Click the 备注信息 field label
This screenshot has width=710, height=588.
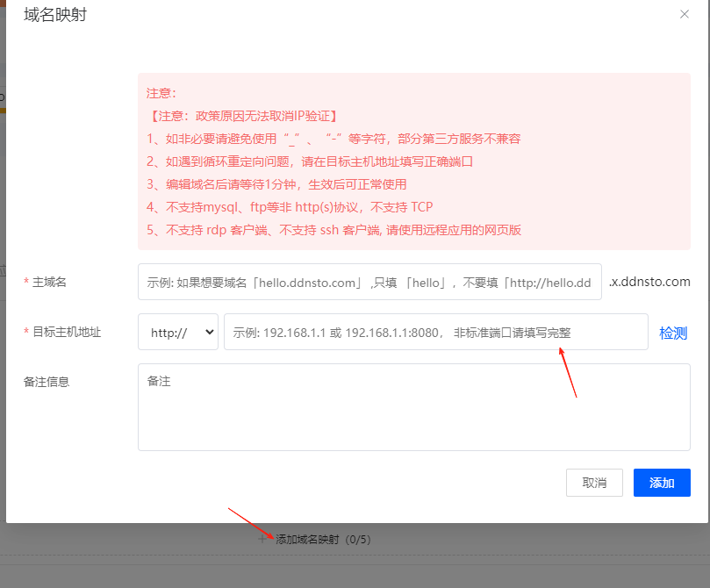[x=47, y=382]
